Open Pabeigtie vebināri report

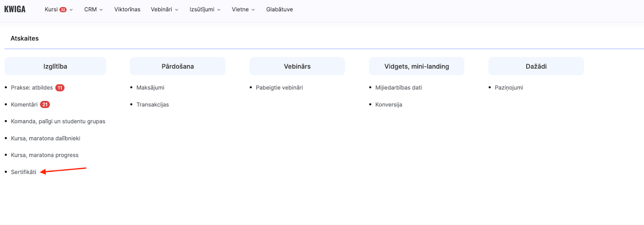click(279, 87)
